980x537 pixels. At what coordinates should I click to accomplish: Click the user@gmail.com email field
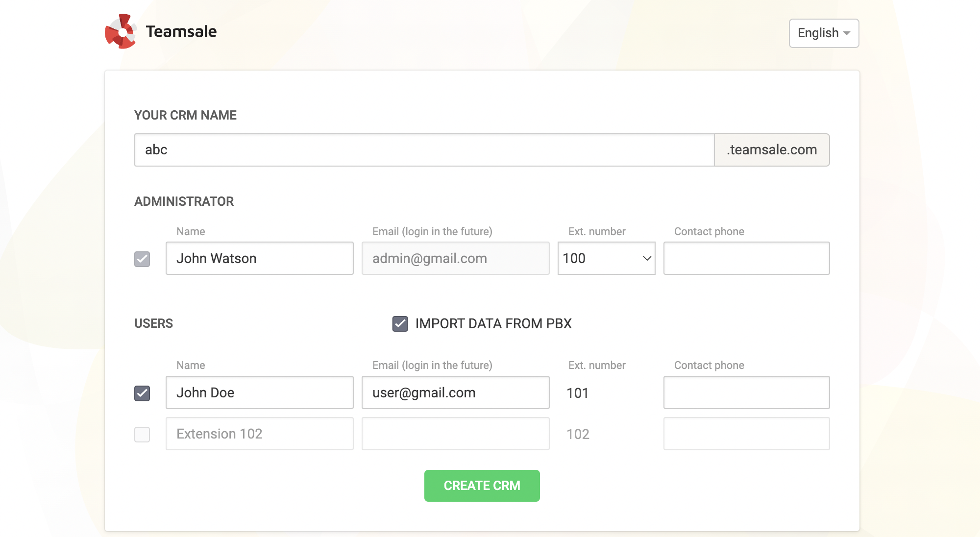click(455, 392)
